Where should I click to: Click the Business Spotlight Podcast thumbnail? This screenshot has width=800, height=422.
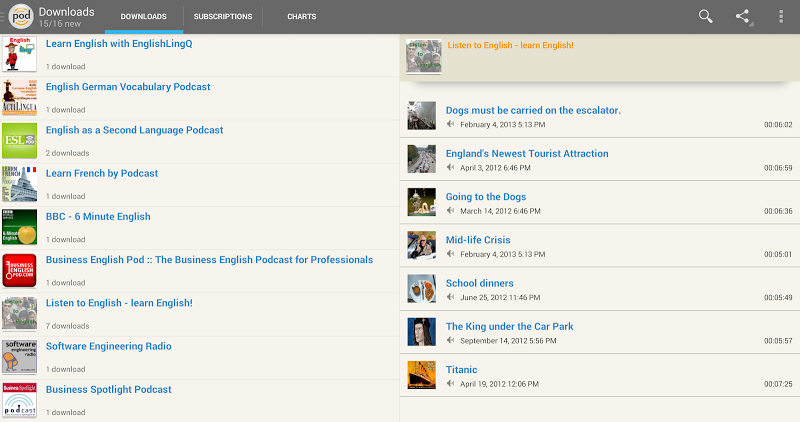pyautogui.click(x=19, y=400)
